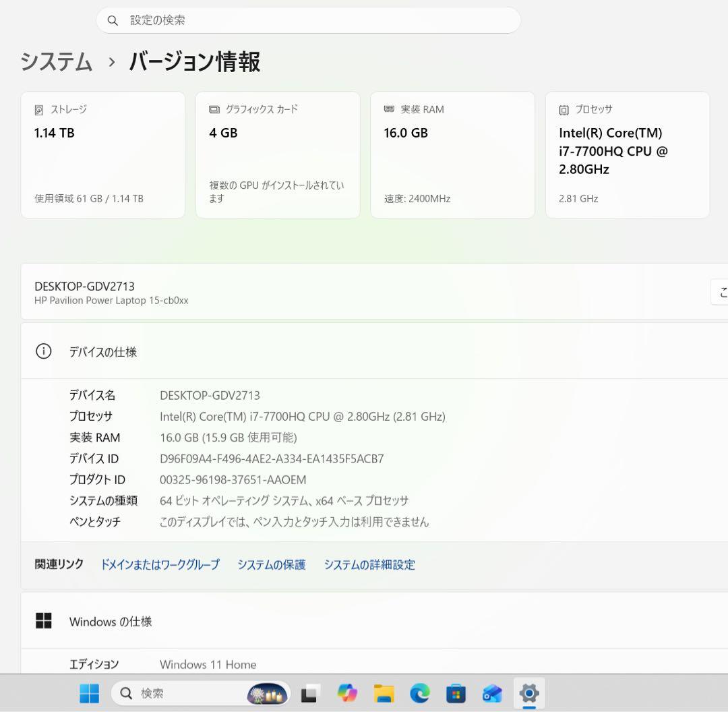The width and height of the screenshot is (728, 712).
Task: Launch Copilot from the taskbar
Action: [x=347, y=693]
